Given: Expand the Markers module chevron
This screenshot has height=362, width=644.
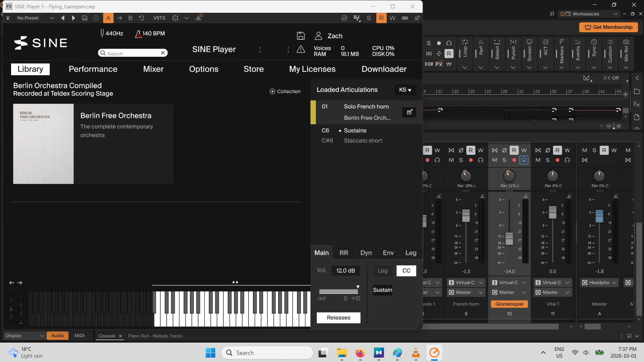Looking at the screenshot, I should click(x=562, y=67).
